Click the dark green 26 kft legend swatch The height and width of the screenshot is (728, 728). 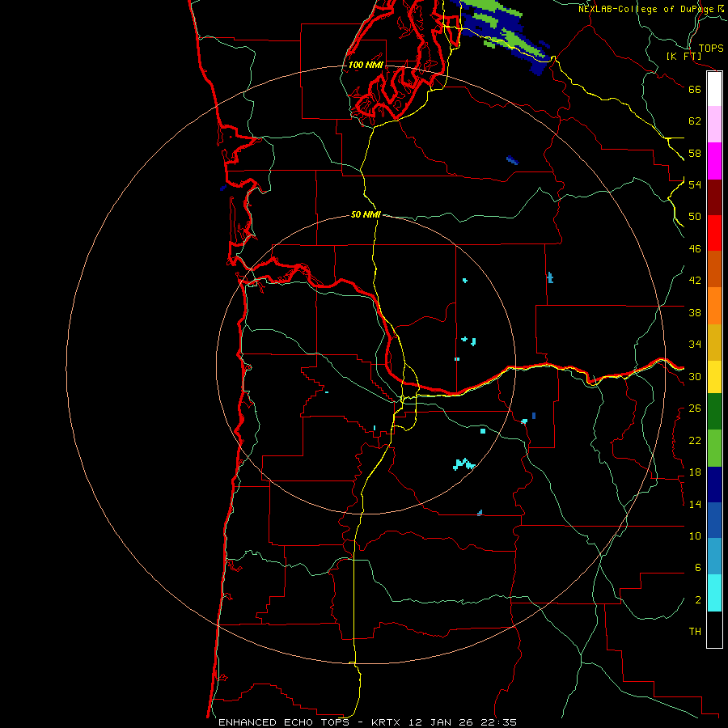coord(714,412)
